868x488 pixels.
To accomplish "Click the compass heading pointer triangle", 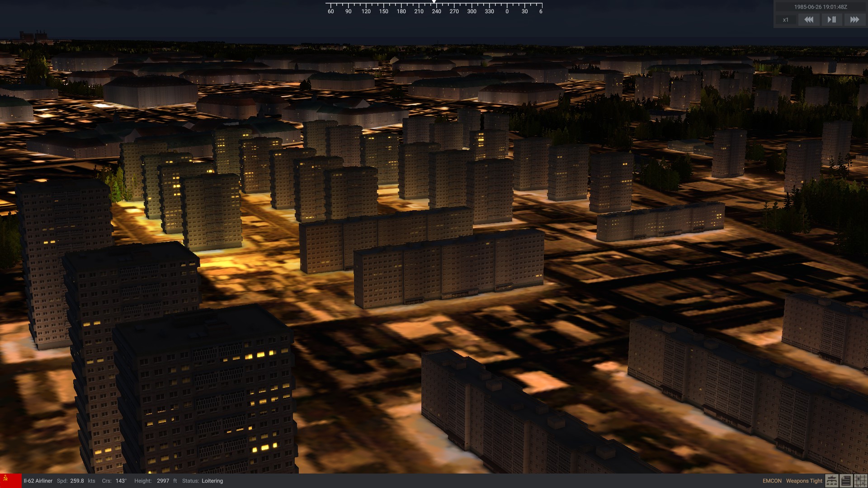I will pyautogui.click(x=434, y=2).
